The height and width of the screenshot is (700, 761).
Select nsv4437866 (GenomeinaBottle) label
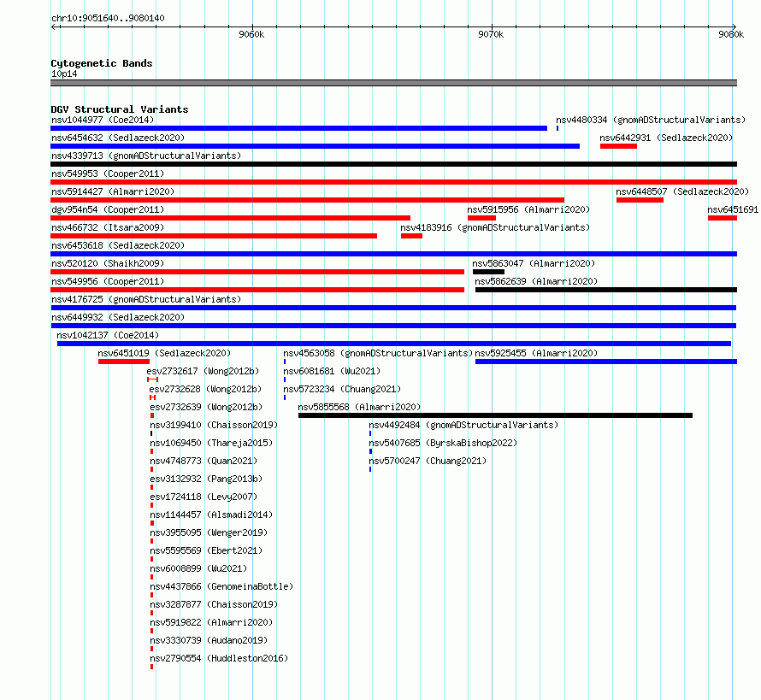[221, 586]
